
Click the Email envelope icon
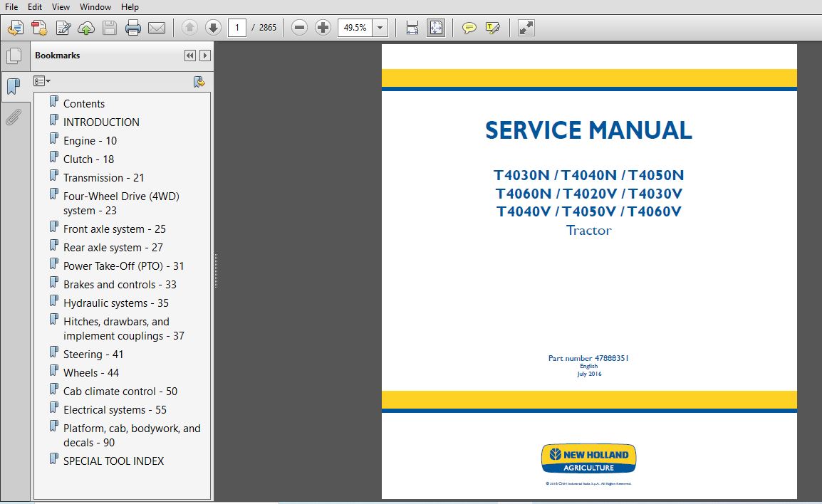[156, 28]
